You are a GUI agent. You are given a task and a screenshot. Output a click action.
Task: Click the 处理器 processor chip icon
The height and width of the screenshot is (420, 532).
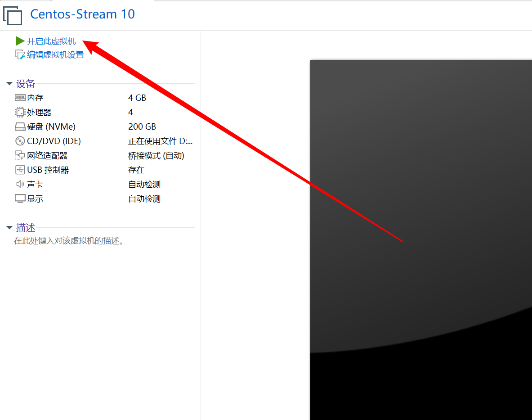pos(20,112)
